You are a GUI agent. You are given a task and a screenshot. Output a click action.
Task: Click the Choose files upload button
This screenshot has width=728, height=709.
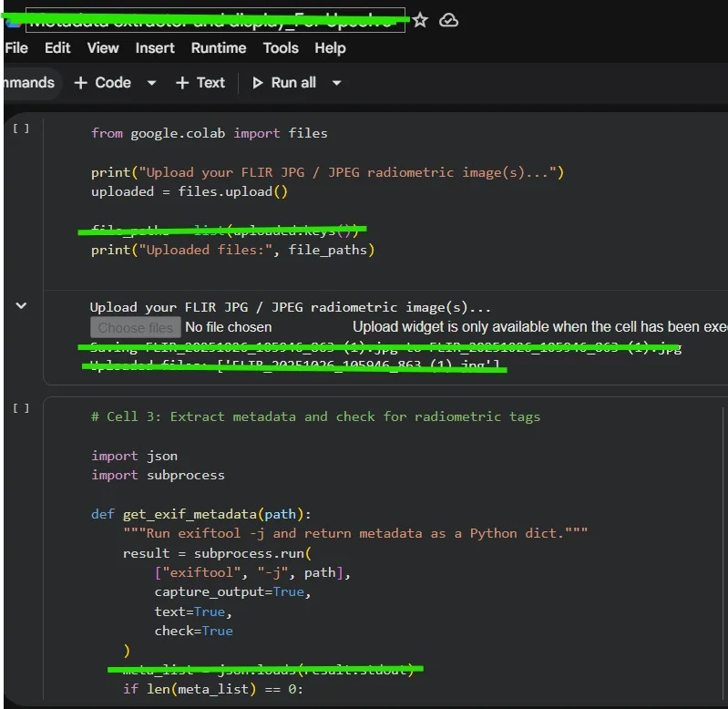135,327
